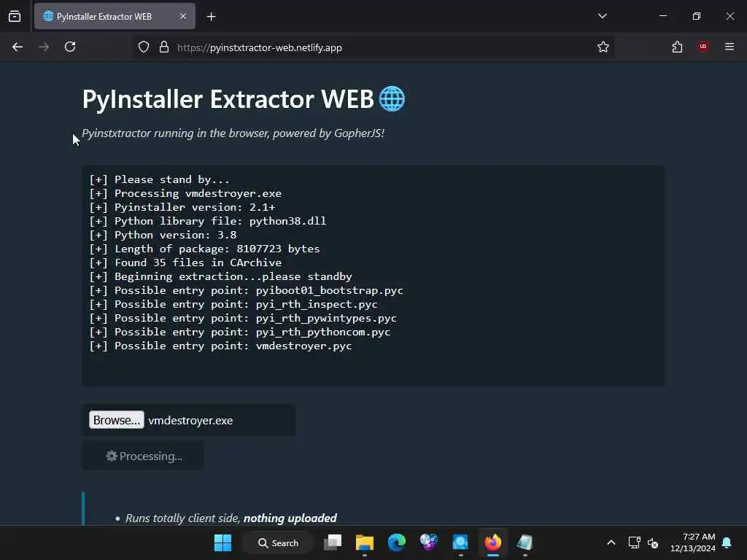This screenshot has width=747, height=560.
Task: Select the PyInstaller Extractor WEB tab
Action: coord(115,16)
